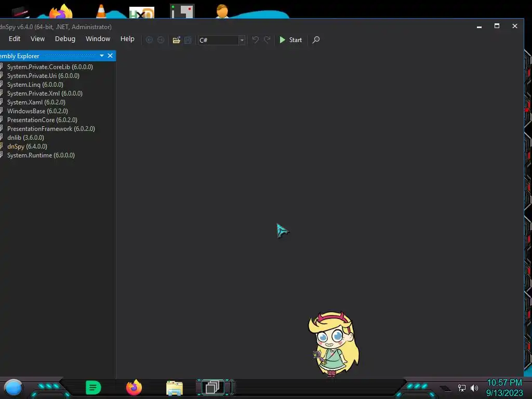The height and width of the screenshot is (399, 532).
Task: Open the View menu
Action: point(37,38)
